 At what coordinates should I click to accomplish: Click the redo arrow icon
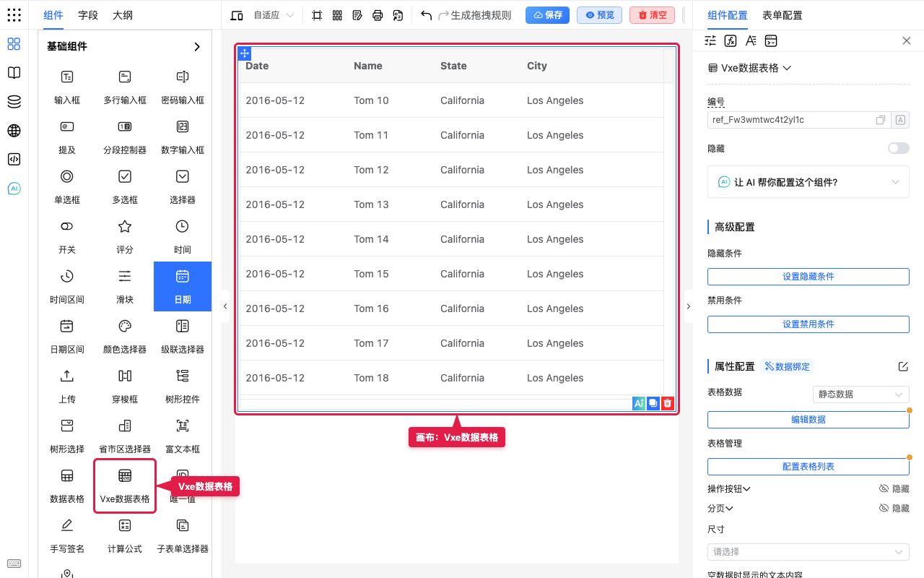443,15
